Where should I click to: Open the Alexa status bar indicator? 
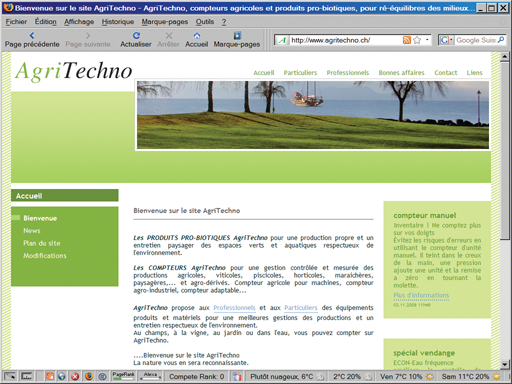pos(150,376)
